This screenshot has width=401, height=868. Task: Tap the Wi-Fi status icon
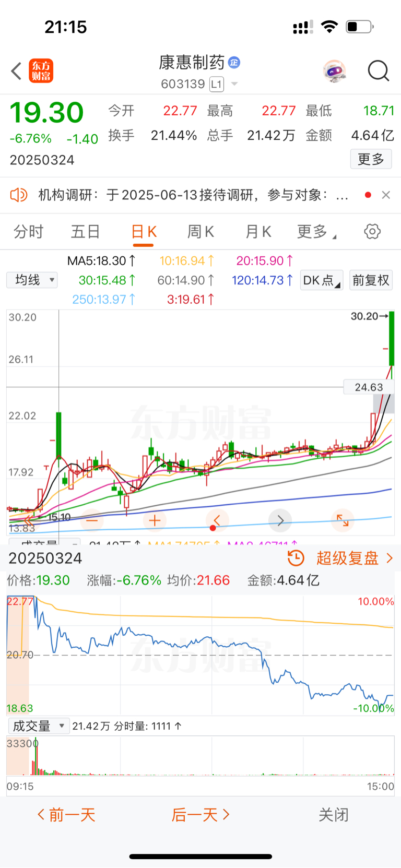pos(329,27)
